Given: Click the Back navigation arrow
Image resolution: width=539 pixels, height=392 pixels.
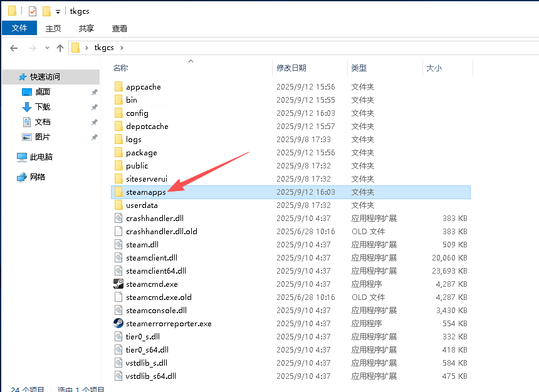Looking at the screenshot, I should (x=14, y=48).
